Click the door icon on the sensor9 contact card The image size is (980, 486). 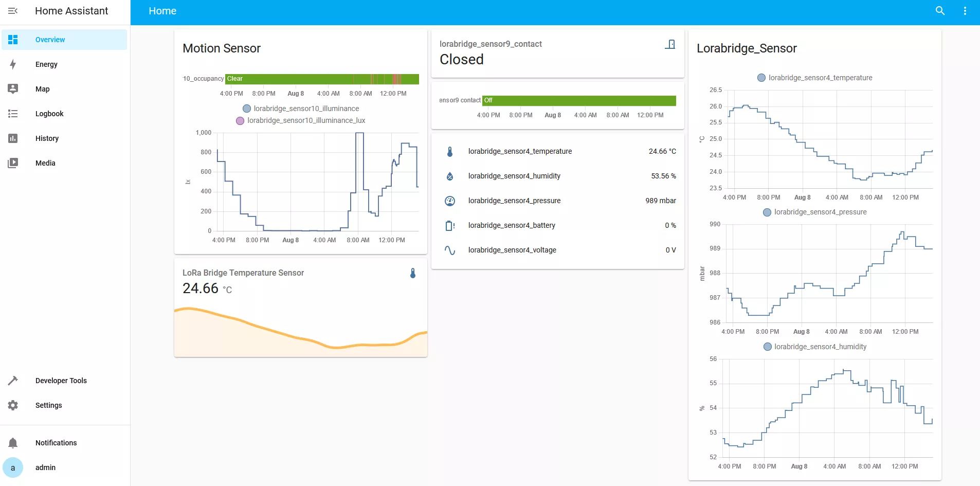[x=670, y=44]
